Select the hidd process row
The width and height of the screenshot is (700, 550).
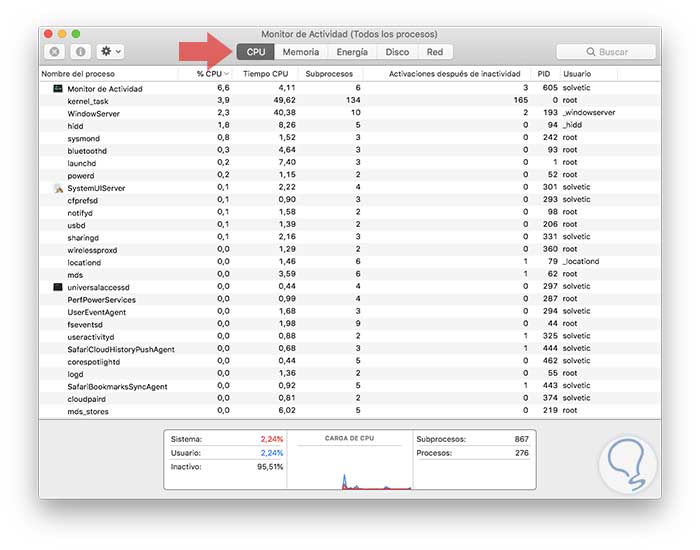click(x=350, y=126)
